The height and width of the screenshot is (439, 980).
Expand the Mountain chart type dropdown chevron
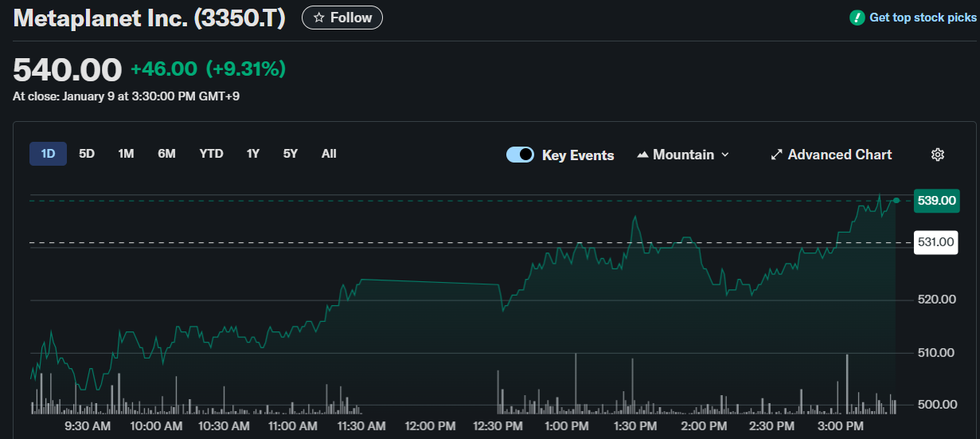tap(724, 155)
